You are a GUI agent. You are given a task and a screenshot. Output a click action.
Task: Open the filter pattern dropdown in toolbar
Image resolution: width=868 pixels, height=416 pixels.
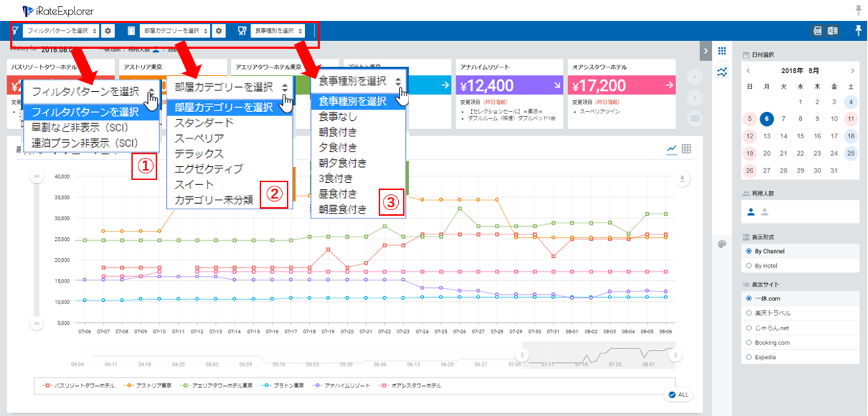[60, 31]
